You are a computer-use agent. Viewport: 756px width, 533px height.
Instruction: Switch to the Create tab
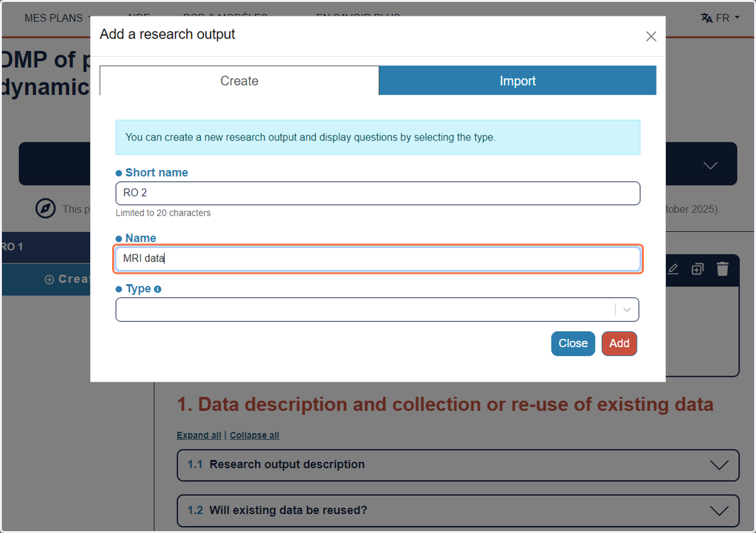pos(239,81)
